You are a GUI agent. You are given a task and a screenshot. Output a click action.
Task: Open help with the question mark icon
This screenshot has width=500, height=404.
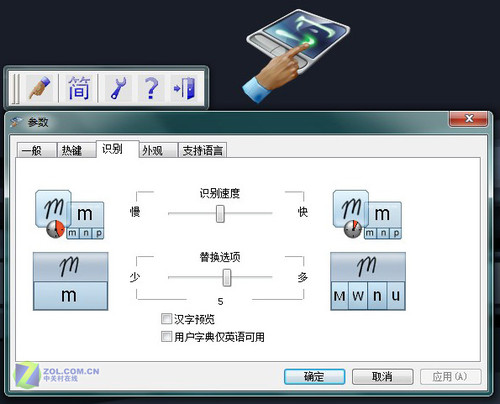(151, 88)
